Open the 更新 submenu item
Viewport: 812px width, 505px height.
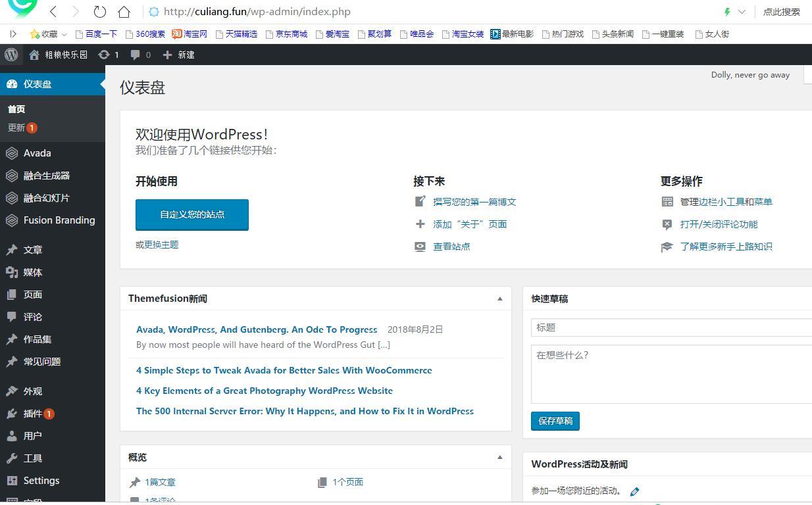22,128
